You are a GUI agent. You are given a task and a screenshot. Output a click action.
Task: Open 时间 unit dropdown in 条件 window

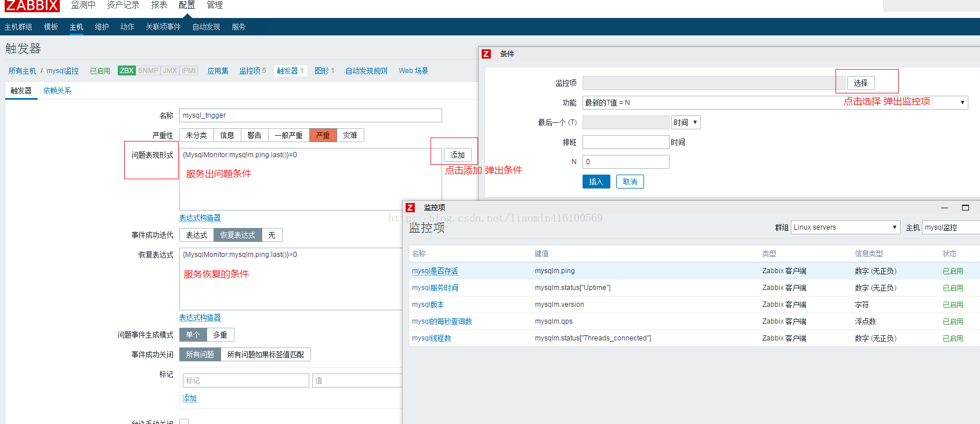click(686, 122)
